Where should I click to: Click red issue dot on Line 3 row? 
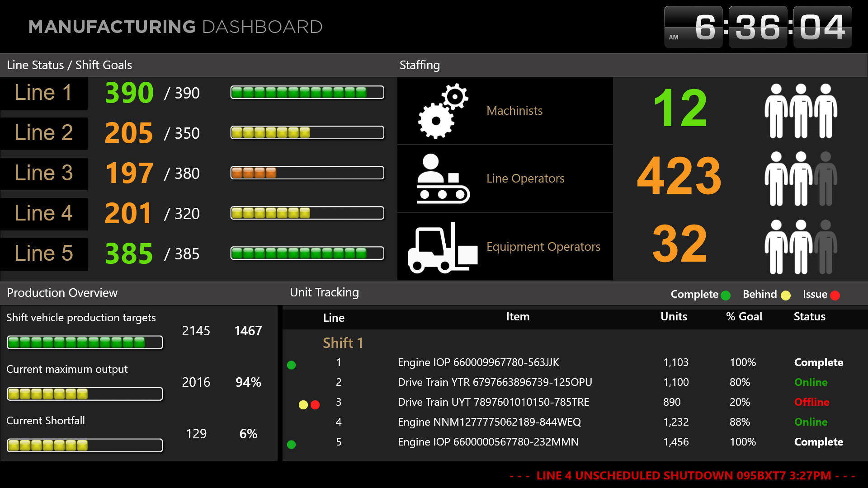click(x=315, y=405)
